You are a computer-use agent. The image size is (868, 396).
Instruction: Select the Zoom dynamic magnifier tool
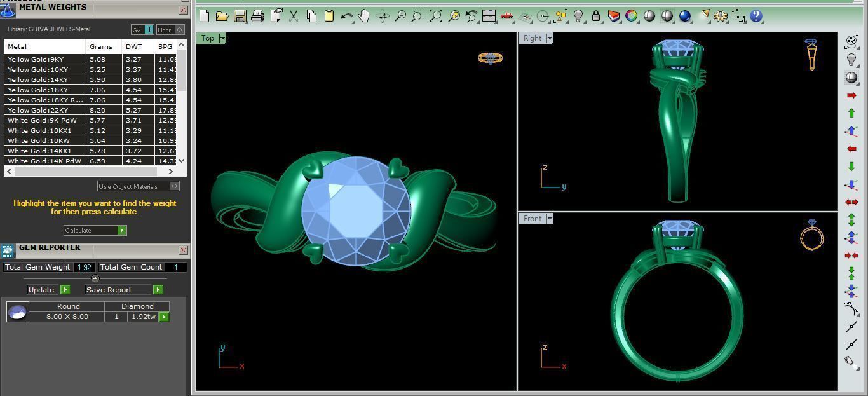400,17
